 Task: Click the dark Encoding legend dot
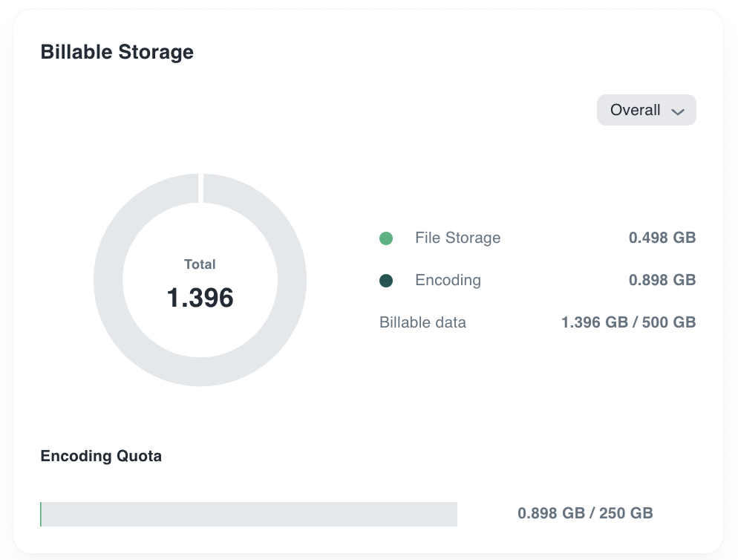pyautogui.click(x=386, y=281)
